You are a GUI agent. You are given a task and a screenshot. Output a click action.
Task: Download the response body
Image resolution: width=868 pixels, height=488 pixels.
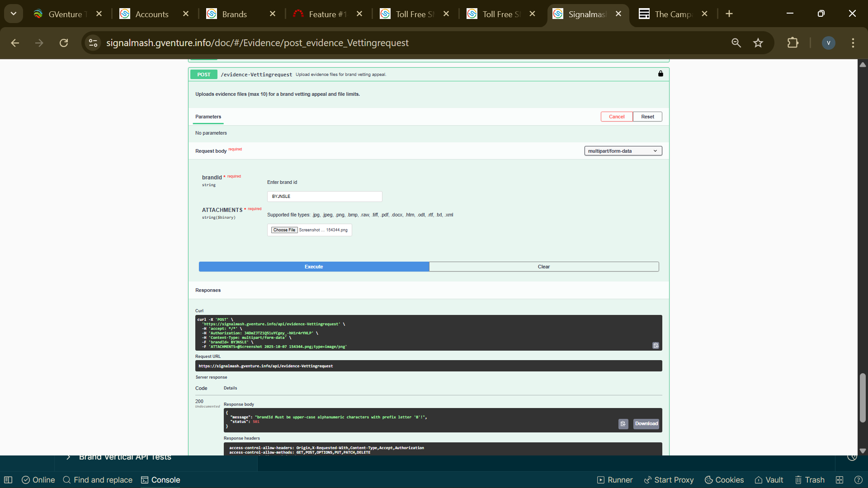pos(646,424)
